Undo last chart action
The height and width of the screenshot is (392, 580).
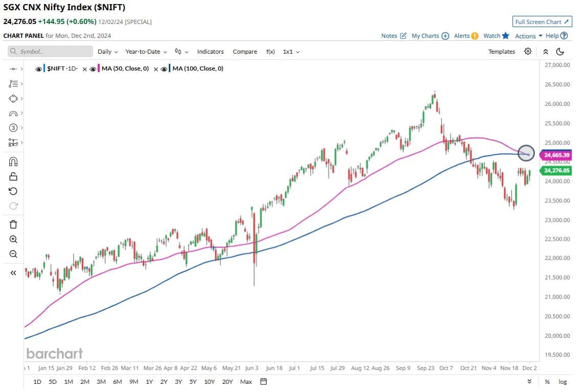tap(13, 191)
